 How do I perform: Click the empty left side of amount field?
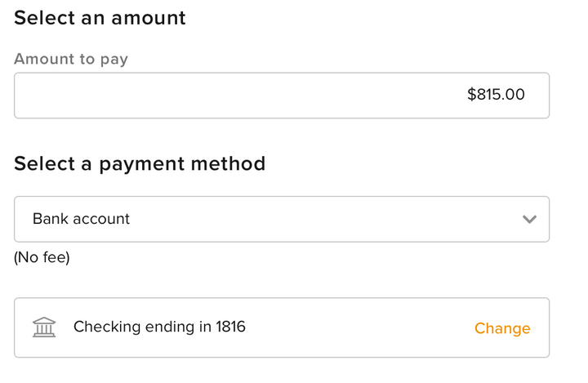[122, 96]
